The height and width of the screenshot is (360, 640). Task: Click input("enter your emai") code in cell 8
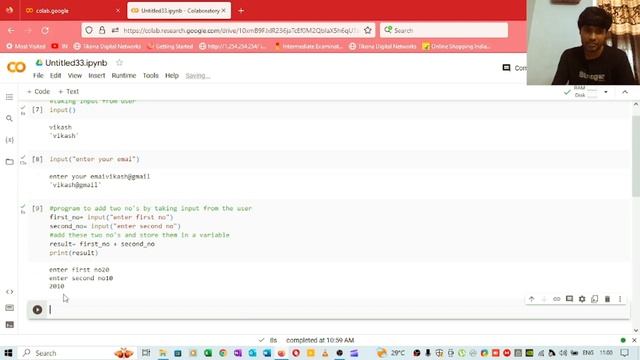click(x=94, y=159)
